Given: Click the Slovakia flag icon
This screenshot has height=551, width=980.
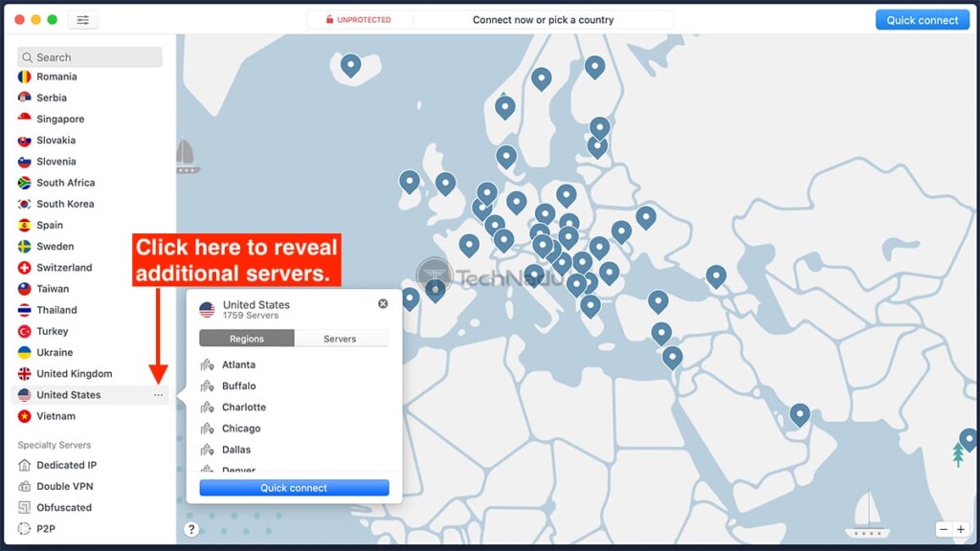Looking at the screenshot, I should point(24,141).
